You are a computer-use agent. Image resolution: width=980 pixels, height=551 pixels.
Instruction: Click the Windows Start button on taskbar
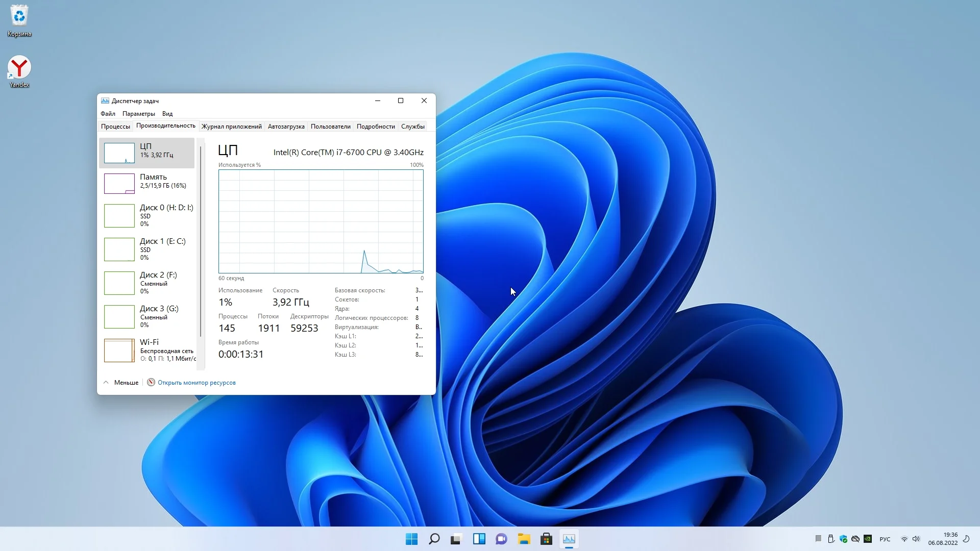[x=411, y=539]
